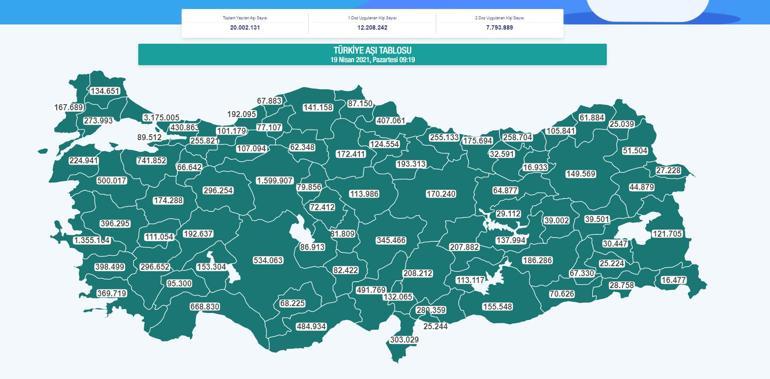Select the province labeled 1.599.907
The image size is (770, 379).
(x=275, y=181)
